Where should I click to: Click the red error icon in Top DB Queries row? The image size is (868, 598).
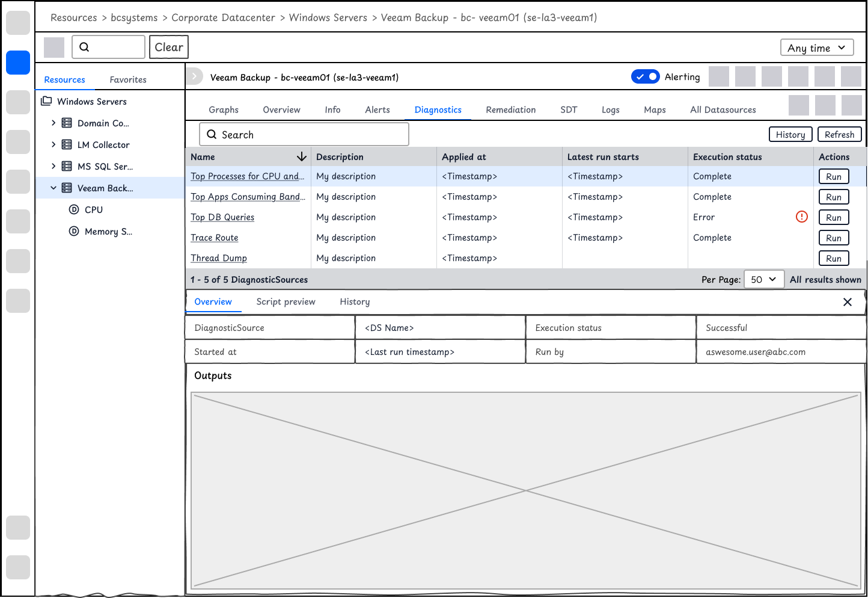801,217
